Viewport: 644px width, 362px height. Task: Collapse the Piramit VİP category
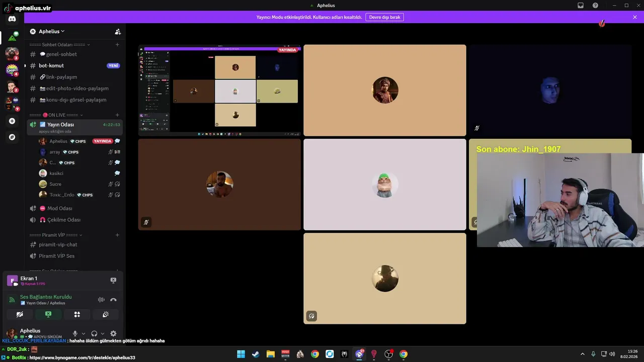click(55, 235)
